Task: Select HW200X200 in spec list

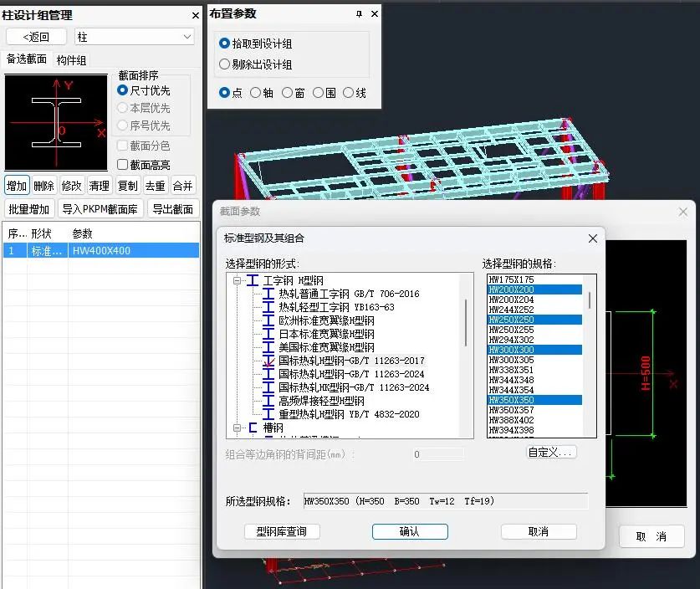Action: (x=534, y=289)
